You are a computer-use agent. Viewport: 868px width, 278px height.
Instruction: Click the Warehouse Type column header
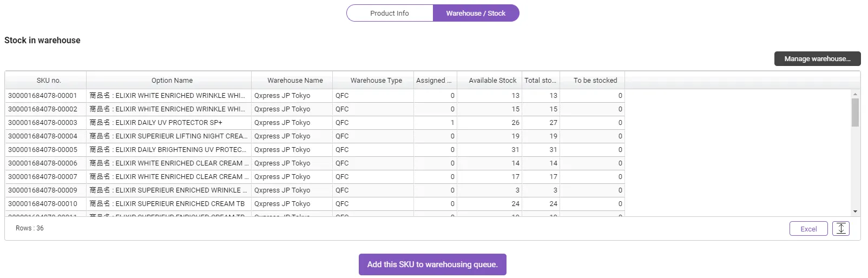pyautogui.click(x=376, y=81)
